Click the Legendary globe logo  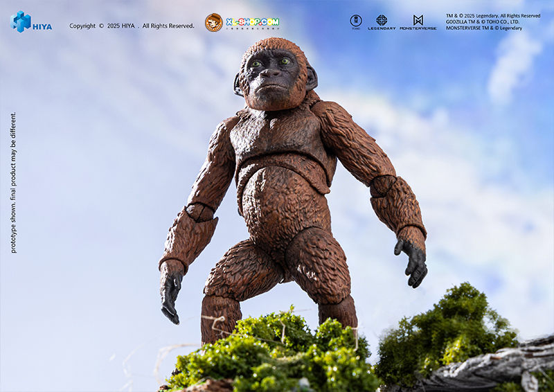click(382, 20)
